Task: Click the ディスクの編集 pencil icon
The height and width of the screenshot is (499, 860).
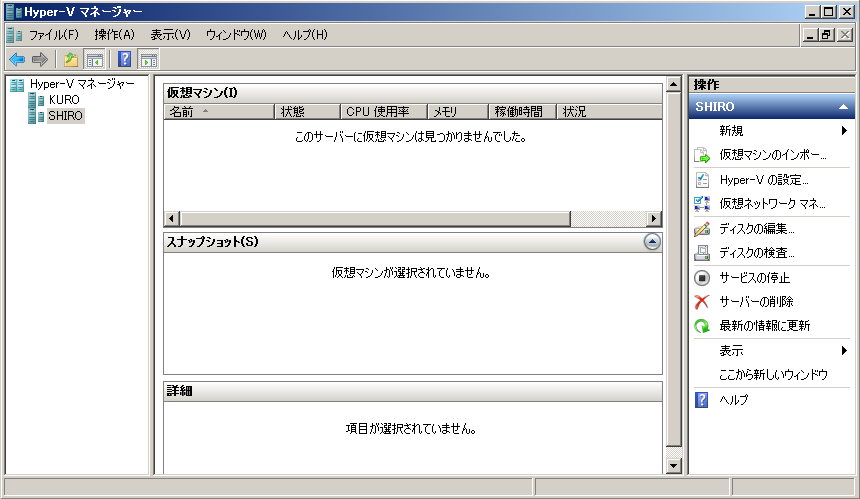Action: click(x=702, y=229)
